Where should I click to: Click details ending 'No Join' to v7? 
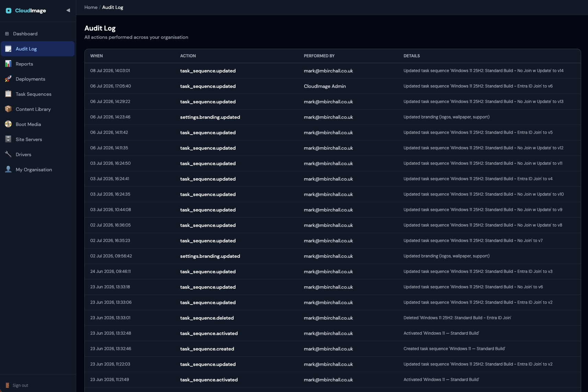point(473,241)
